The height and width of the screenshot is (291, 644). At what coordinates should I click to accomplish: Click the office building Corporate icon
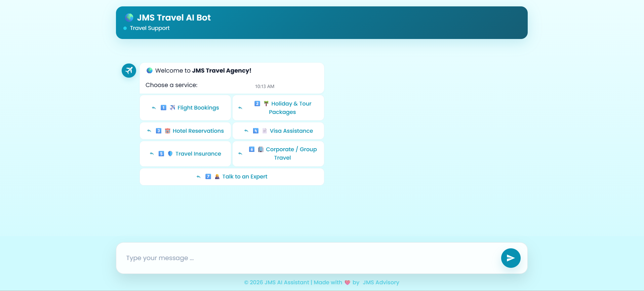[x=260, y=149]
